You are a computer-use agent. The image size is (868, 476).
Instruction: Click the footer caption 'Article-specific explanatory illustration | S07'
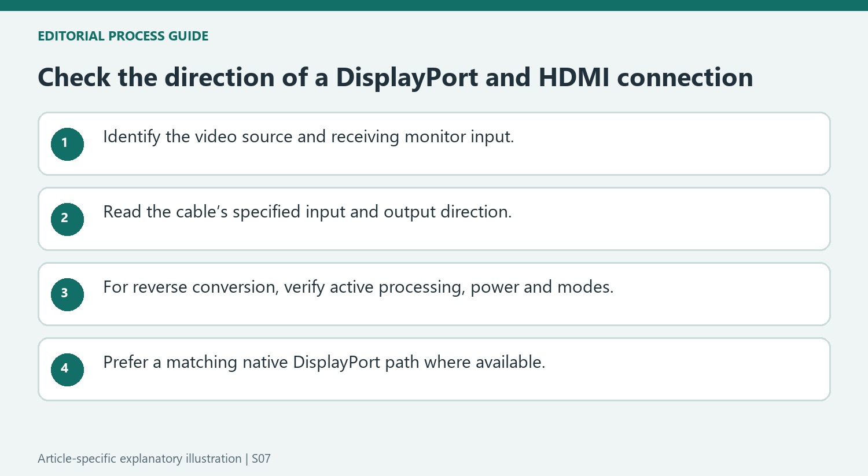coord(154,459)
